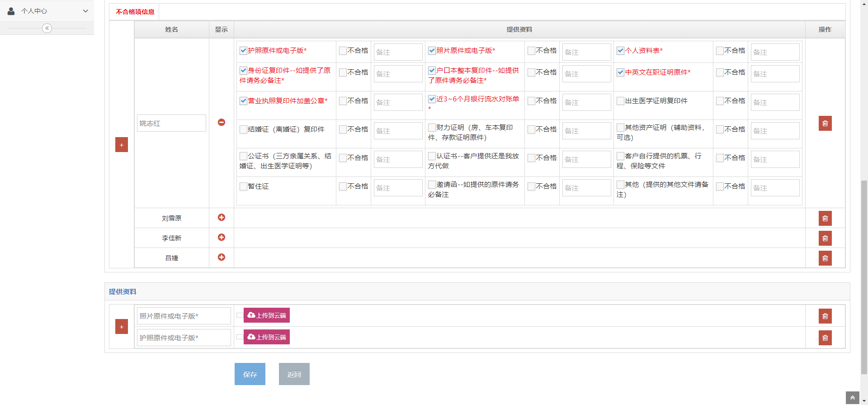This screenshot has width=868, height=405.
Task: Click the page vertical scrollbar
Action: pyautogui.click(x=864, y=277)
